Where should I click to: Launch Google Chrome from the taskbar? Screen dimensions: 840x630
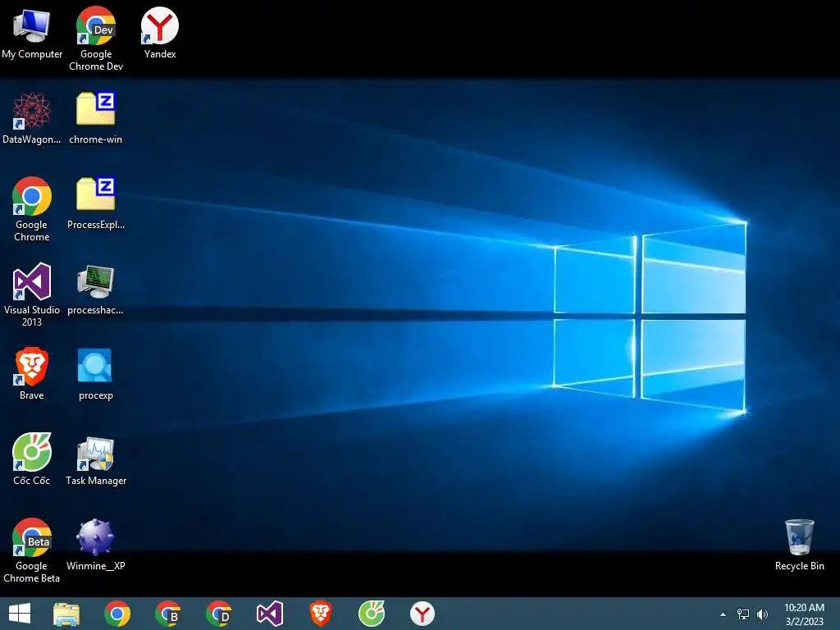pos(117,614)
